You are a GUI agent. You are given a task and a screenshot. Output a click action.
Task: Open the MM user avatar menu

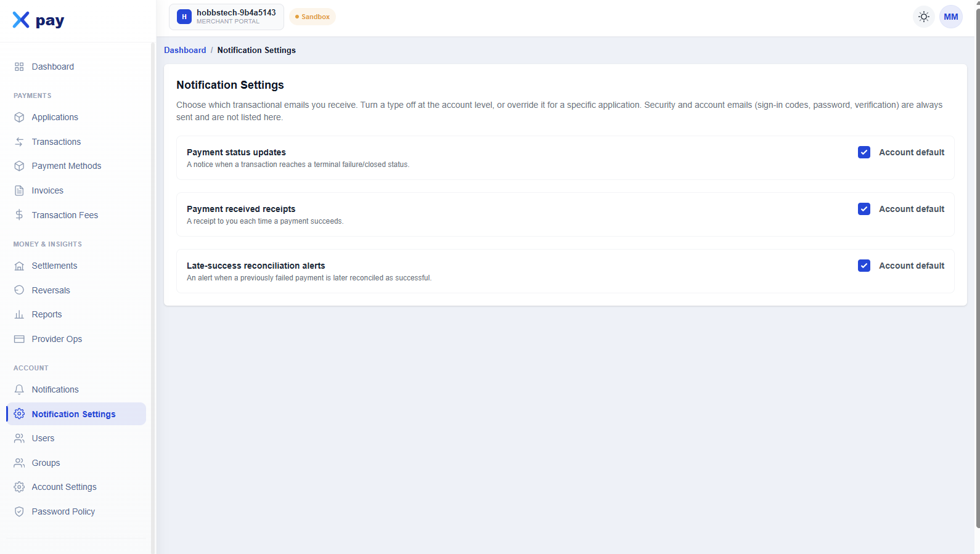pos(950,17)
